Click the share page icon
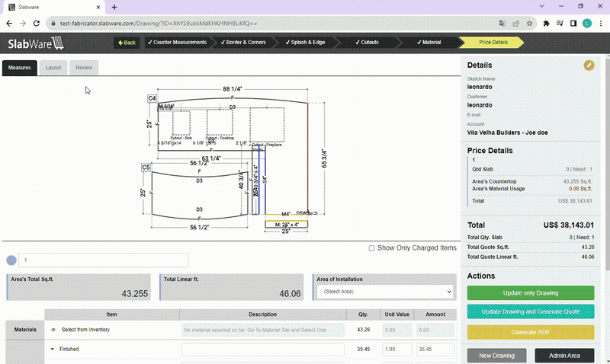Image resolution: width=610 pixels, height=364 pixels. point(516,24)
